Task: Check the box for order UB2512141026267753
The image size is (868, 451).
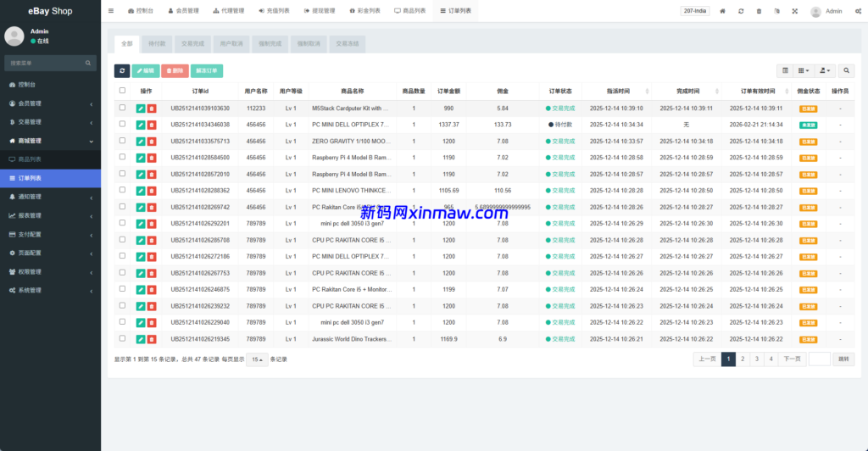Action: [x=122, y=272]
